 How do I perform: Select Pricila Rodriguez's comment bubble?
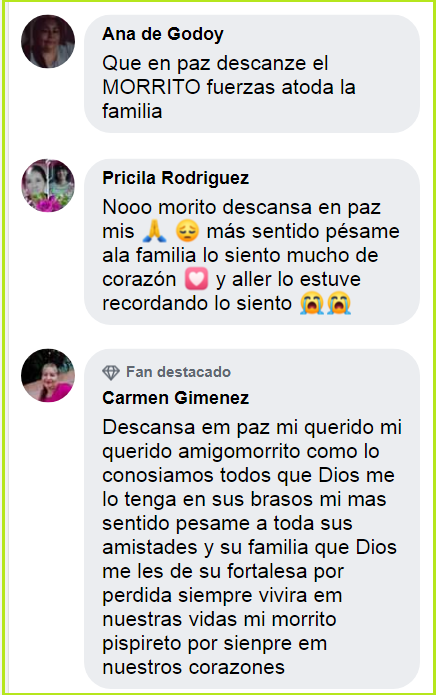252,242
